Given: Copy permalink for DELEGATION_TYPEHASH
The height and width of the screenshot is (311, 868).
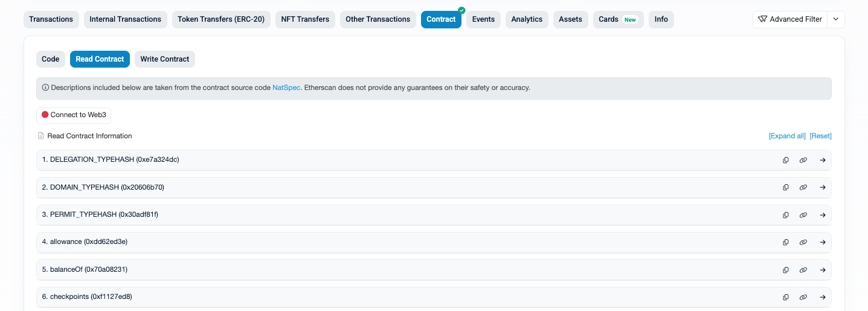Looking at the screenshot, I should (803, 160).
